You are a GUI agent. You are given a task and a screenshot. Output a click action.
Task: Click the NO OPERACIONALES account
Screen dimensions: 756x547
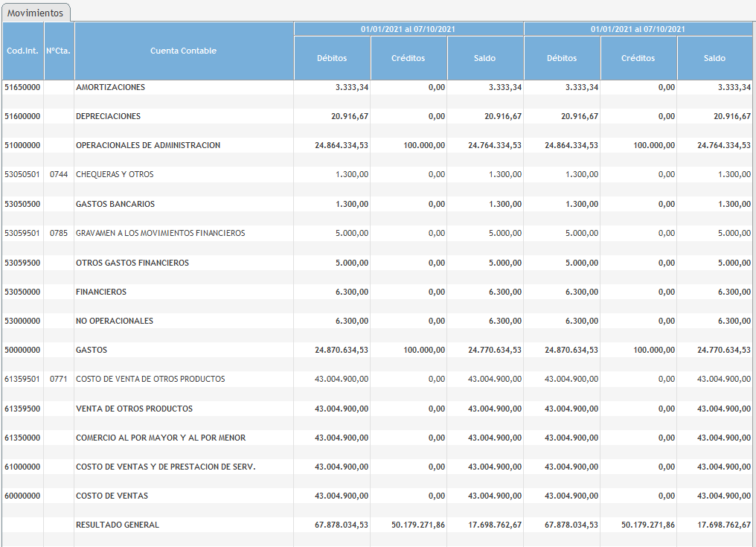pos(115,321)
